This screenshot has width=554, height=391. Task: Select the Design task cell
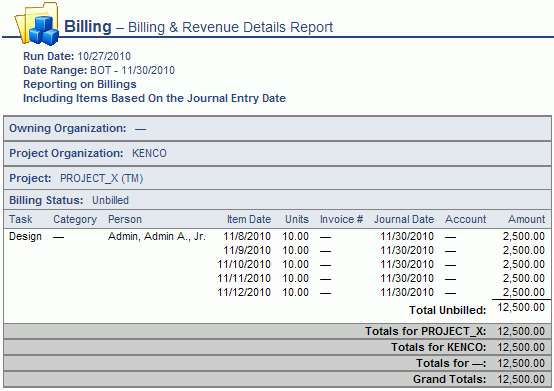[x=25, y=236]
